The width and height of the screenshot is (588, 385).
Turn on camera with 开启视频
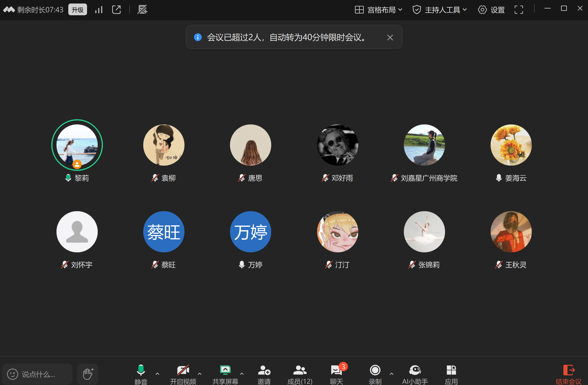183,372
